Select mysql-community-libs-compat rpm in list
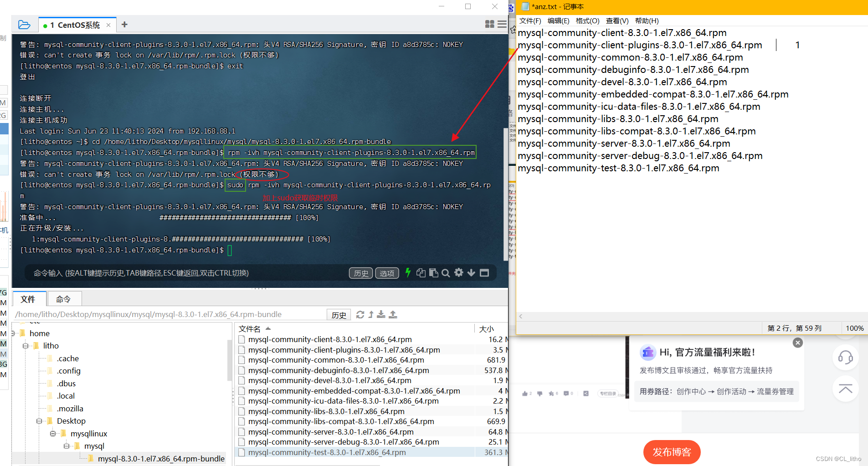The width and height of the screenshot is (868, 466). (341, 421)
